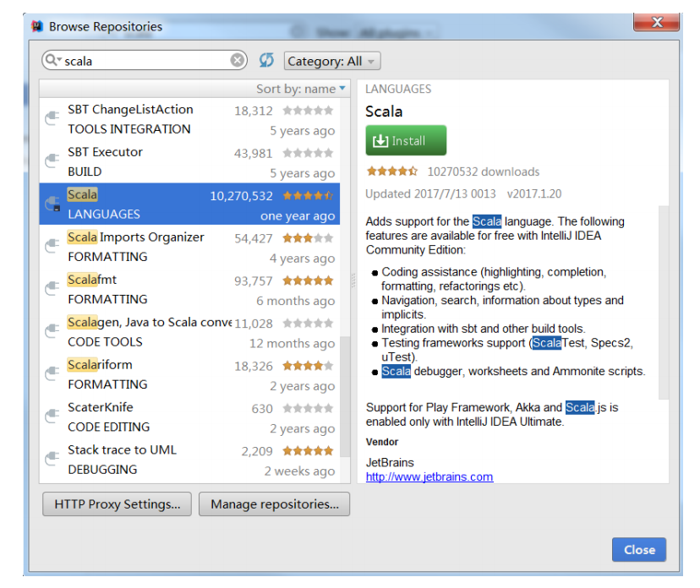Viewport: 700px width, 588px height.
Task: Click the IntelliJ icon in title bar
Action: click(x=37, y=26)
